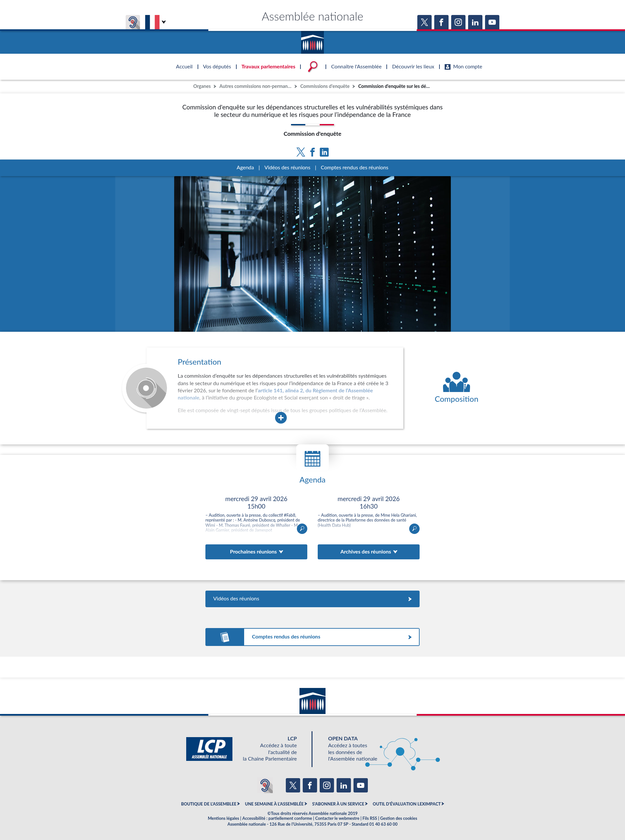
Task: Open the header Instagram icon
Action: click(x=458, y=22)
